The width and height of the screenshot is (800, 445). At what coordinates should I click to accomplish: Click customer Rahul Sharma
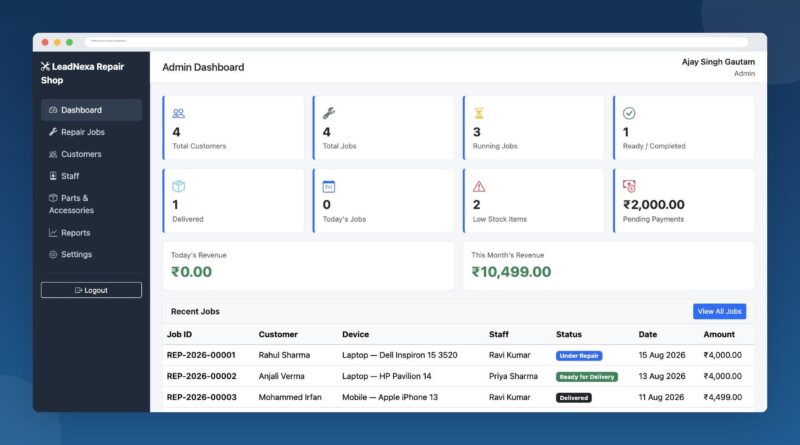pyautogui.click(x=284, y=355)
